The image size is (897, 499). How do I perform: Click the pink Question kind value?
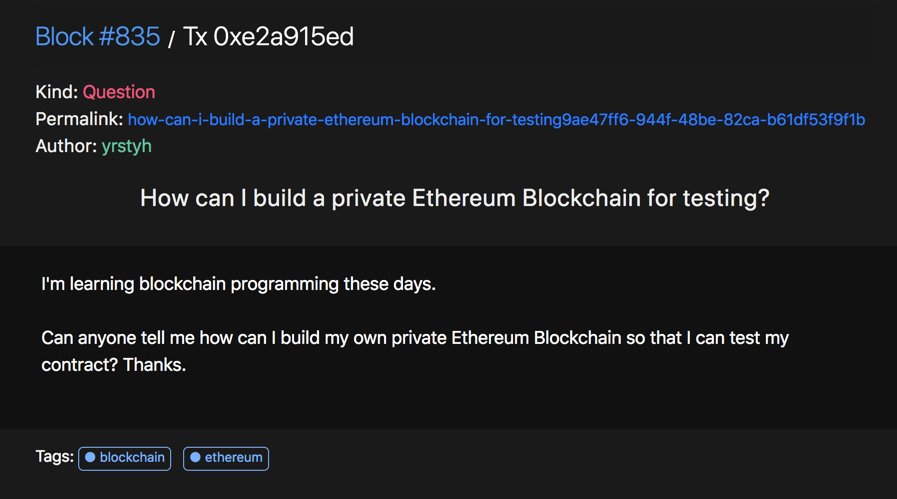pos(119,92)
